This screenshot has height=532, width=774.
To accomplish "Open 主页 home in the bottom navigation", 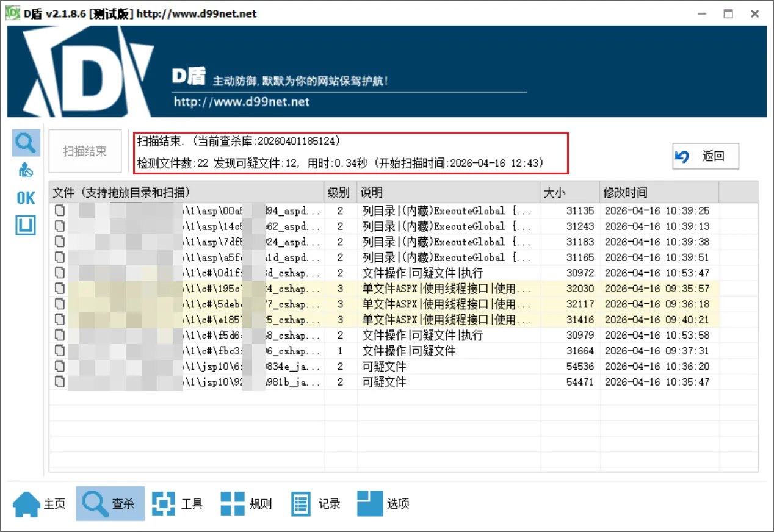I will pos(38,503).
